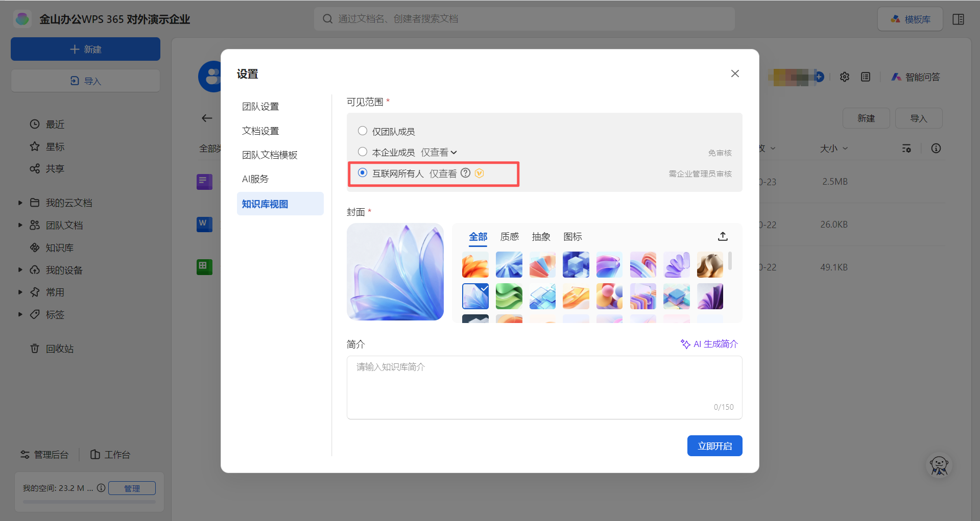Screen dimensions: 980x521
Task: Click the info circle icon above file list
Action: 936,148
